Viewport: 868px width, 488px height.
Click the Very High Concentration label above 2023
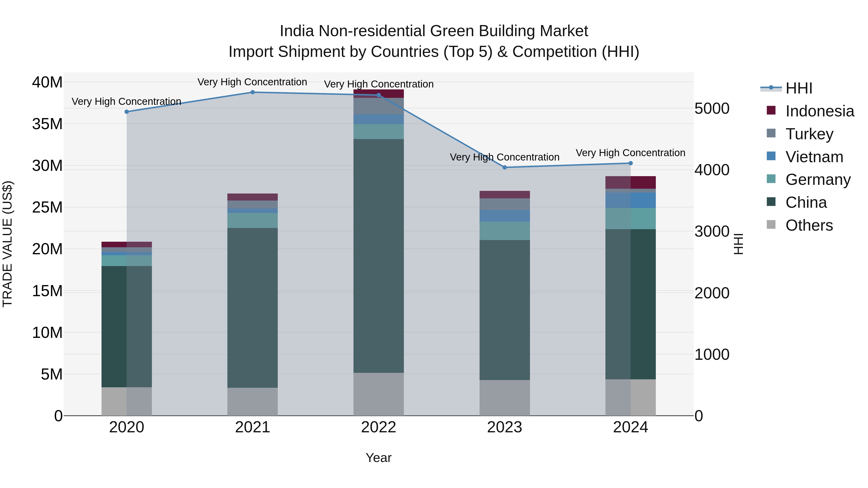point(504,157)
